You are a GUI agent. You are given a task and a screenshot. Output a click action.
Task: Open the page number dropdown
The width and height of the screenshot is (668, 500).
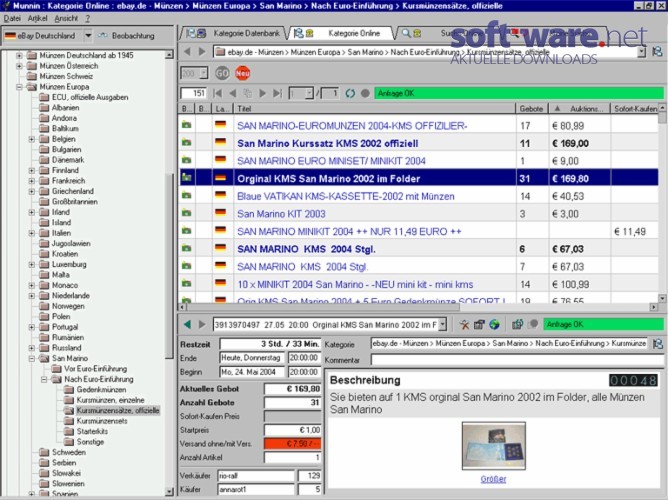point(309,93)
